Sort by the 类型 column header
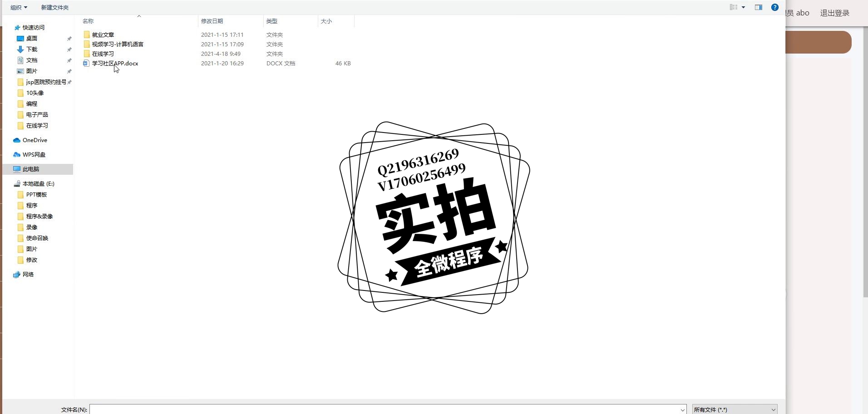The width and height of the screenshot is (868, 414). pyautogui.click(x=272, y=21)
